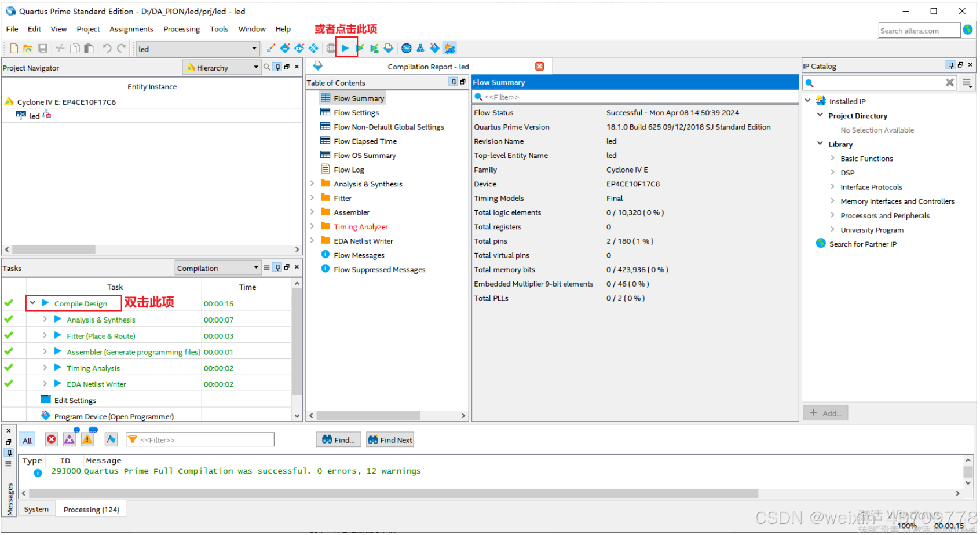Toggle the All messages filter
Screen dimensions: 980x535
[x=27, y=440]
